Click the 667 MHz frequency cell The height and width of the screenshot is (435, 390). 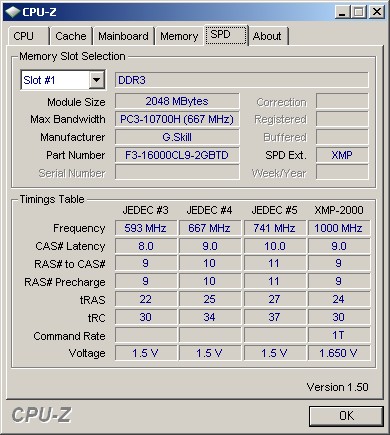click(210, 228)
